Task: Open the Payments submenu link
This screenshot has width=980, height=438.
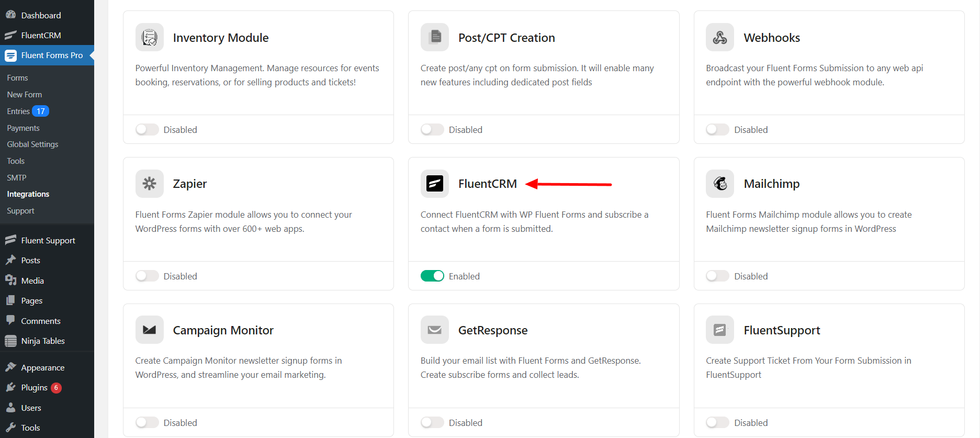Action: coord(23,128)
